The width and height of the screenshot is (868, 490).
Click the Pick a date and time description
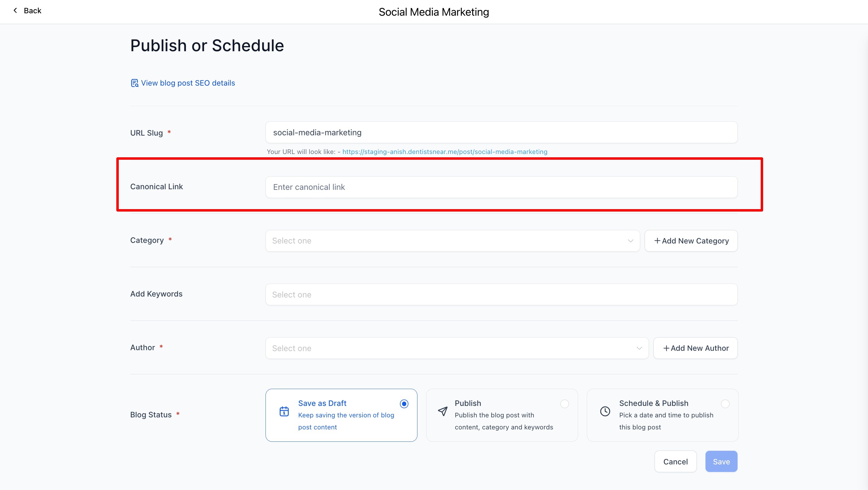(x=666, y=421)
